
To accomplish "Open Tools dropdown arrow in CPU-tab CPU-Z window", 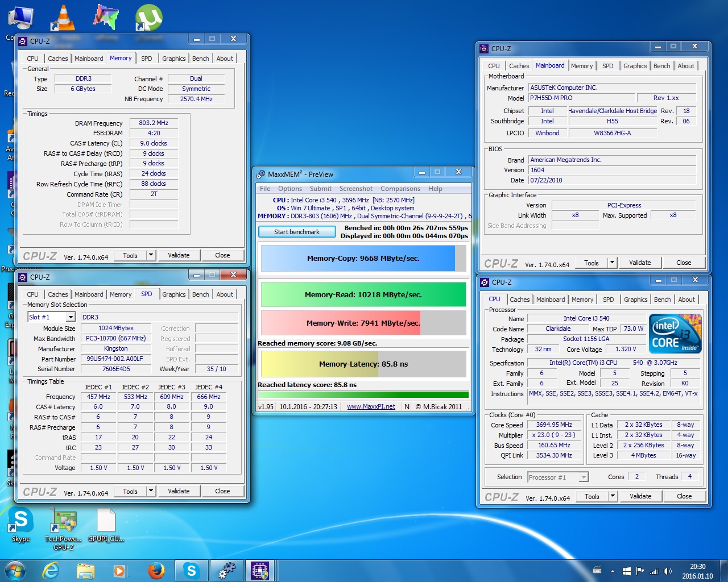I will [613, 496].
